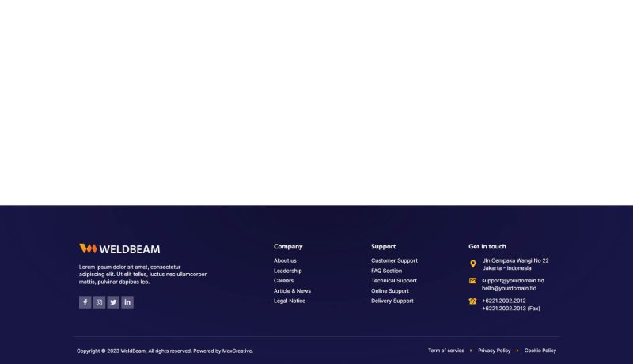Click the Technical Support link
Image resolution: width=633 pixels, height=364 pixels.
[393, 281]
